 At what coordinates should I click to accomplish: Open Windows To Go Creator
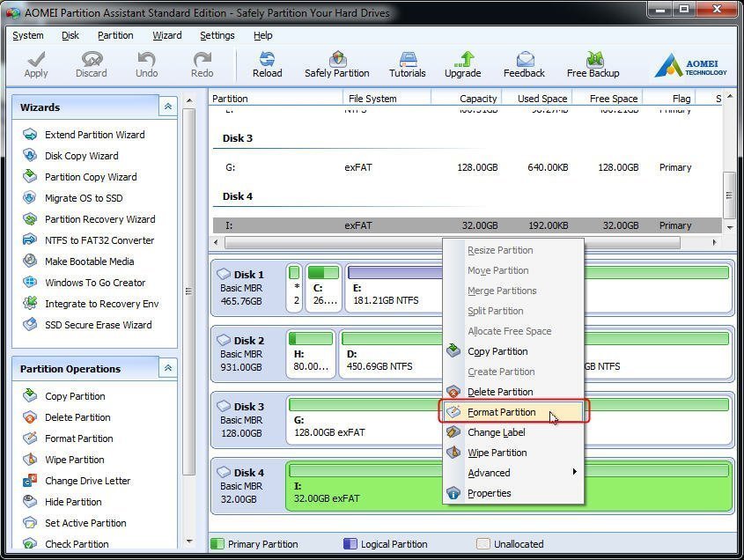point(84,283)
